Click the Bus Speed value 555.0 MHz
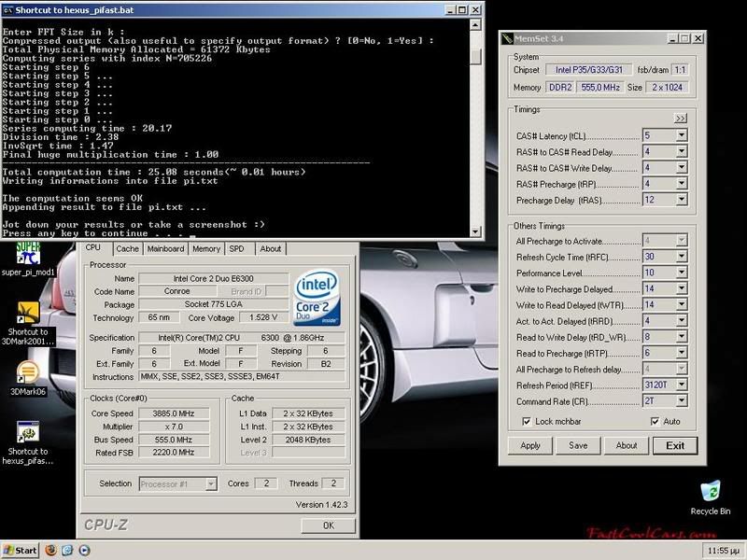The height and width of the screenshot is (560, 747). [x=174, y=440]
